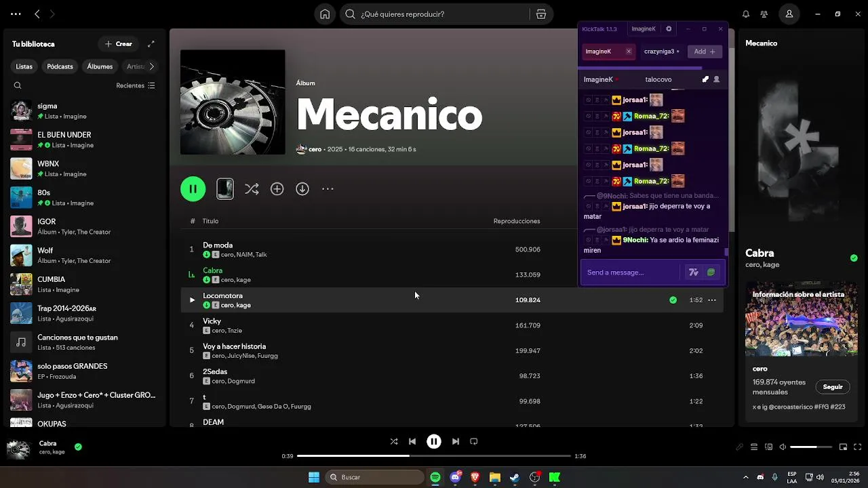Open the IGOR album in library
The height and width of the screenshot is (488, 868).
pos(85,226)
